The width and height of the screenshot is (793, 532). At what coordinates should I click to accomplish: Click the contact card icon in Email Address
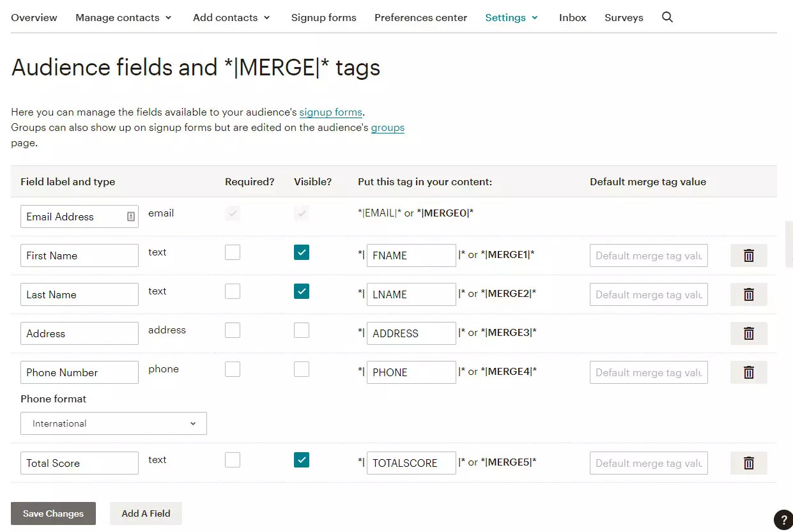click(130, 217)
